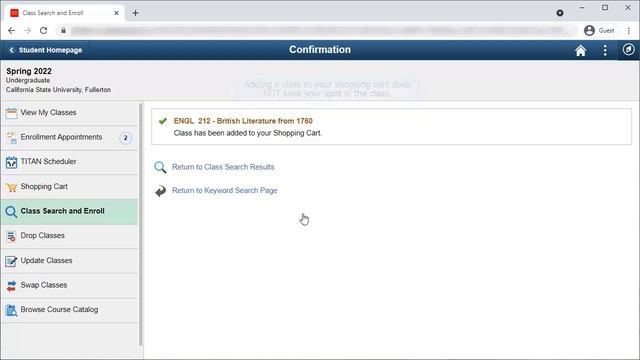Select the Class Search and Enroll browser tab

pos(64,13)
